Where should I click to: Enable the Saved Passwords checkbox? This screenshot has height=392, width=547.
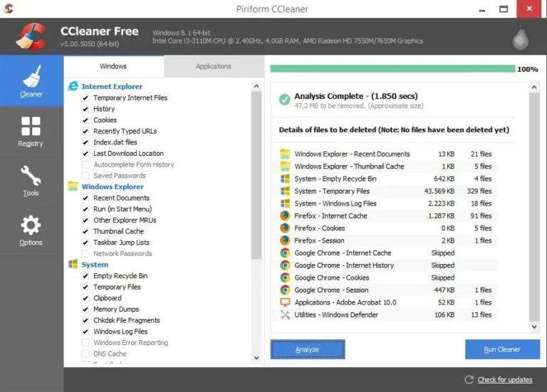click(85, 176)
